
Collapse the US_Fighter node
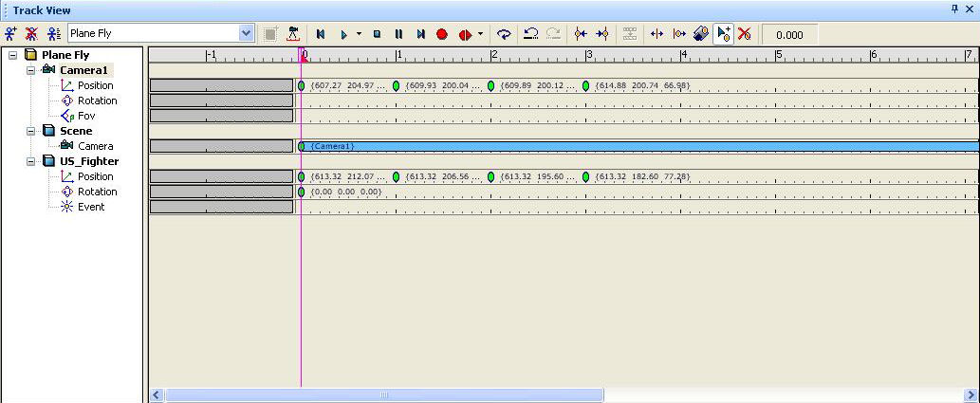point(30,161)
